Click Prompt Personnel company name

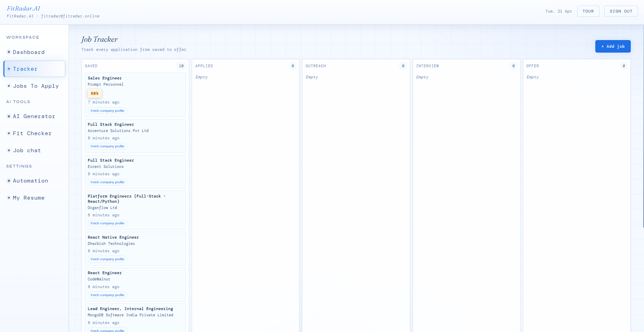pyautogui.click(x=105, y=84)
